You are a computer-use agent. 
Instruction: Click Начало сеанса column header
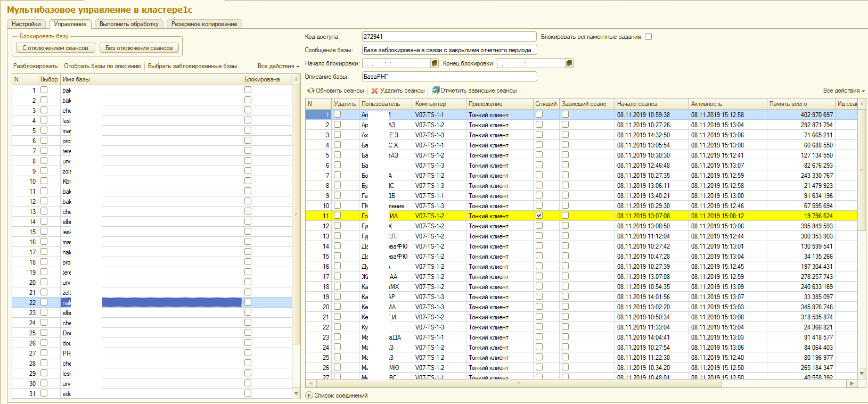(x=652, y=104)
